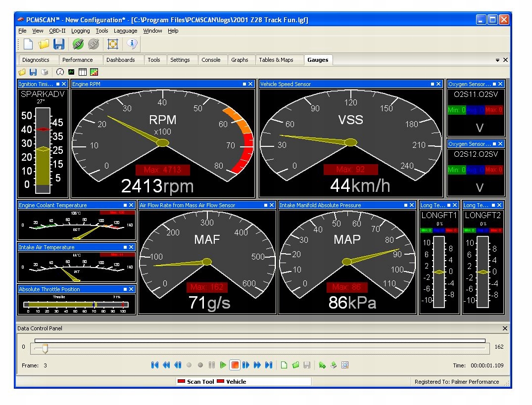The image size is (532, 405).
Task: Click the table grid icon in gauges toolbar
Action: 83,72
